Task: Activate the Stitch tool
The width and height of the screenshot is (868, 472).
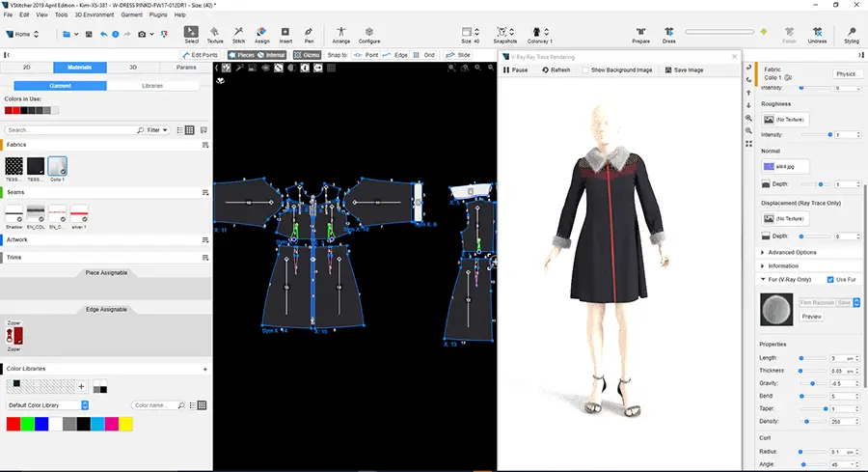Action: tap(238, 35)
